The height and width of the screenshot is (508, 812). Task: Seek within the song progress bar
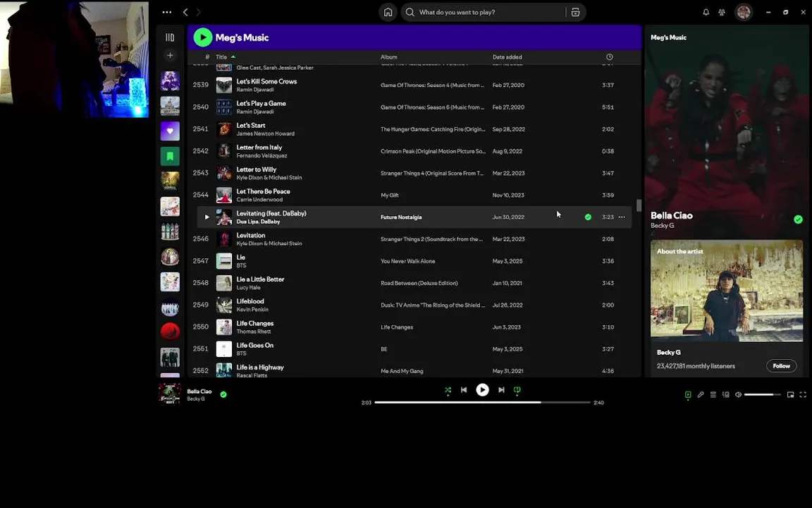coord(482,402)
